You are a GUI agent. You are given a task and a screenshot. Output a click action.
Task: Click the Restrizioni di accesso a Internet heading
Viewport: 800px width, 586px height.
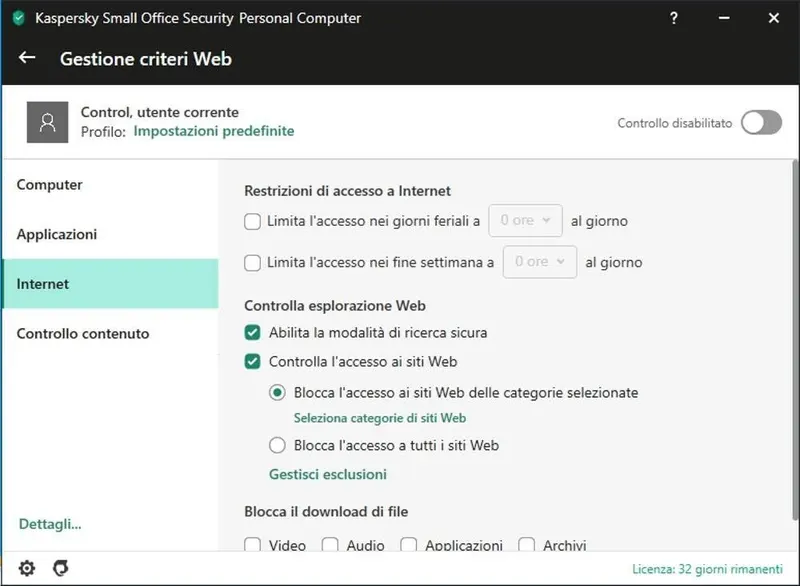pyautogui.click(x=347, y=191)
